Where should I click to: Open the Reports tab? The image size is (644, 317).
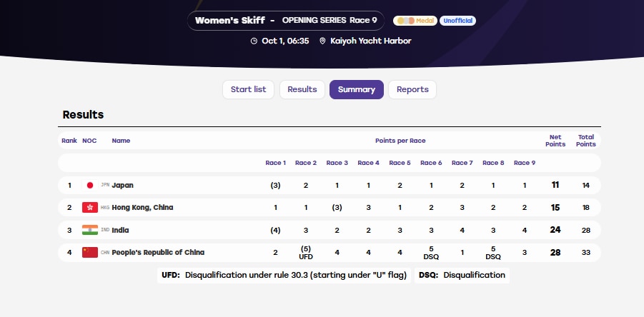(x=412, y=89)
